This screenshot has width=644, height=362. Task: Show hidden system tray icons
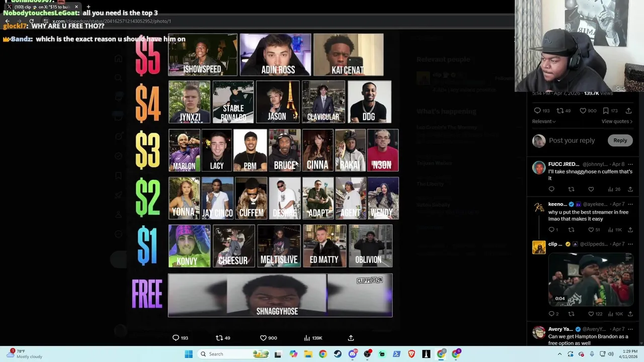point(559,354)
